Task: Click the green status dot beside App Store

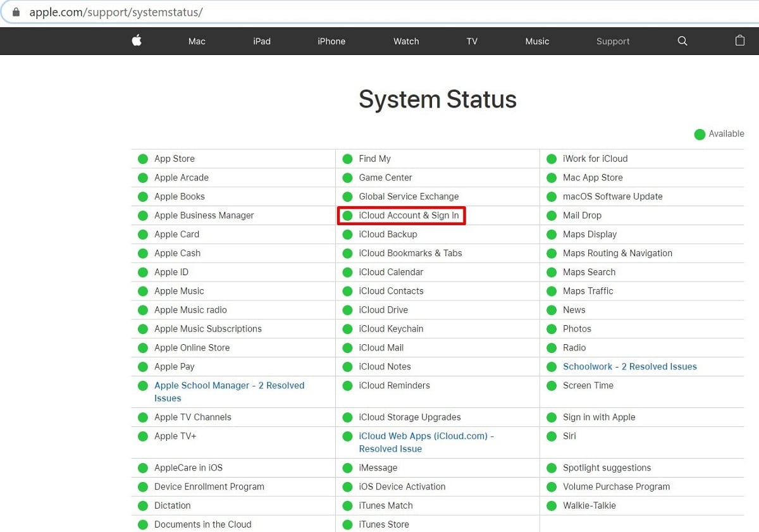Action: point(143,159)
